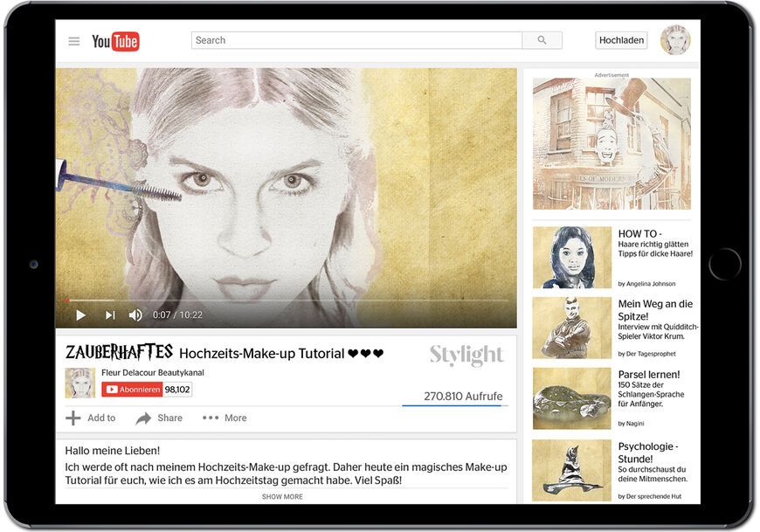The height and width of the screenshot is (532, 760).
Task: Mute the video volume
Action: (x=135, y=314)
